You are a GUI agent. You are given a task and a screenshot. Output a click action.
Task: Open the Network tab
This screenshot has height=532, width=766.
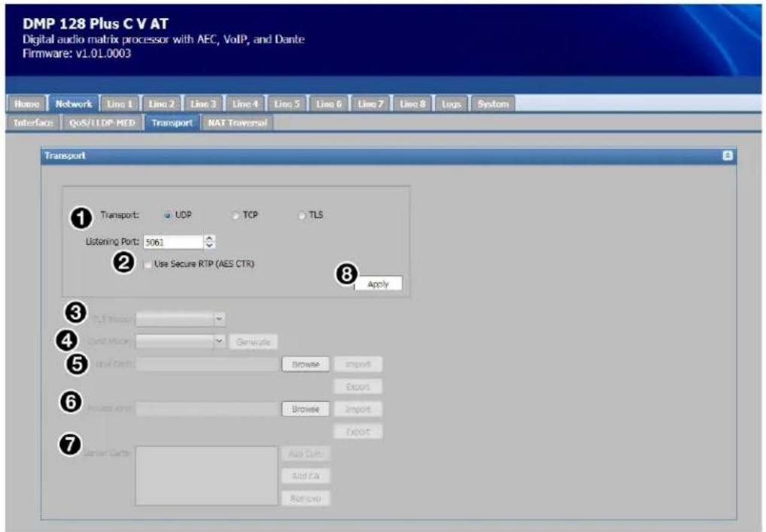74,104
